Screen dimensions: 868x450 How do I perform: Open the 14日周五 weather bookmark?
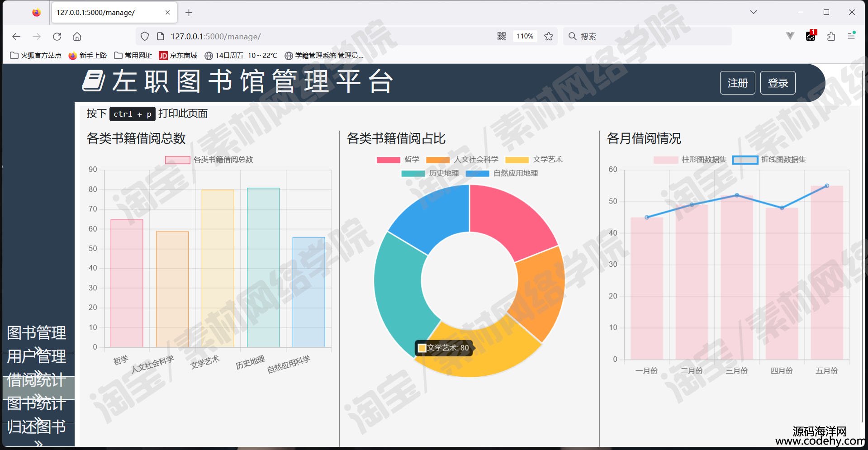241,55
